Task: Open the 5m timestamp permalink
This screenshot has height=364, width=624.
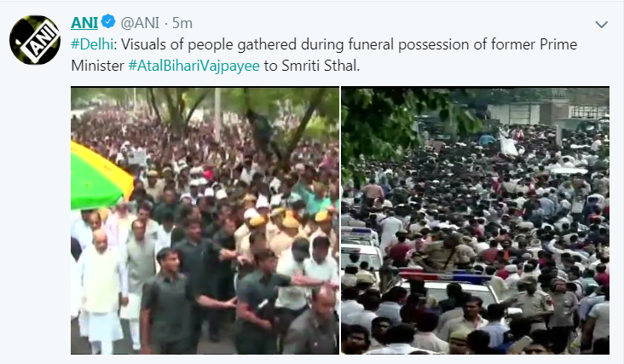Action: point(182,23)
